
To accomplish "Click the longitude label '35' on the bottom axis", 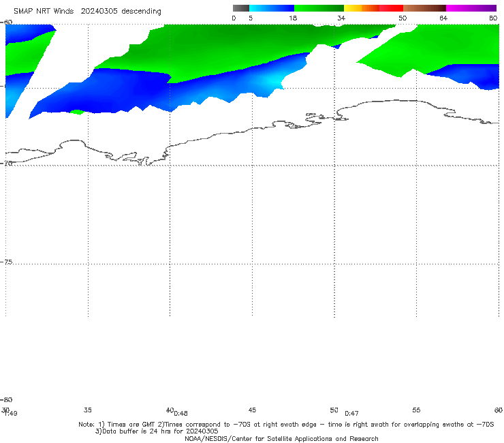I will tap(88, 410).
